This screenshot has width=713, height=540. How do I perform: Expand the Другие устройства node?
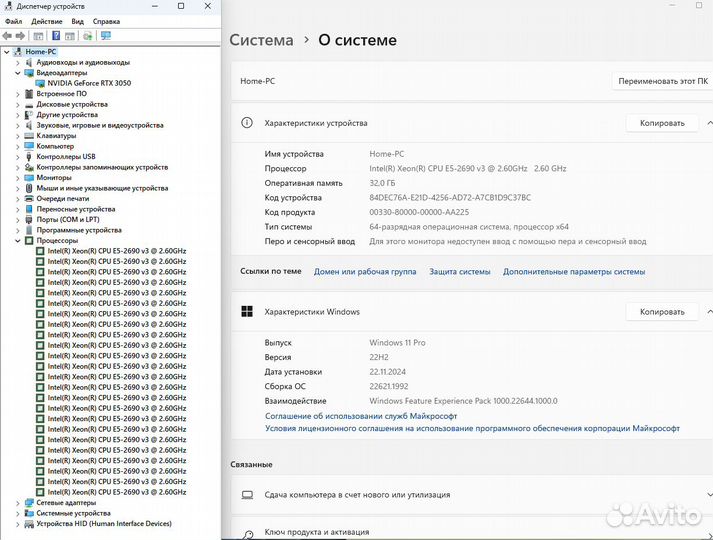click(x=18, y=115)
